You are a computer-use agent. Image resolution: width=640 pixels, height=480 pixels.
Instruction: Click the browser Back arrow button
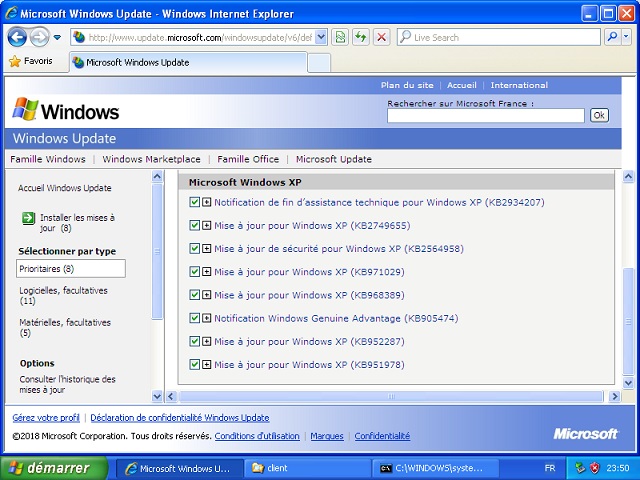(x=17, y=37)
